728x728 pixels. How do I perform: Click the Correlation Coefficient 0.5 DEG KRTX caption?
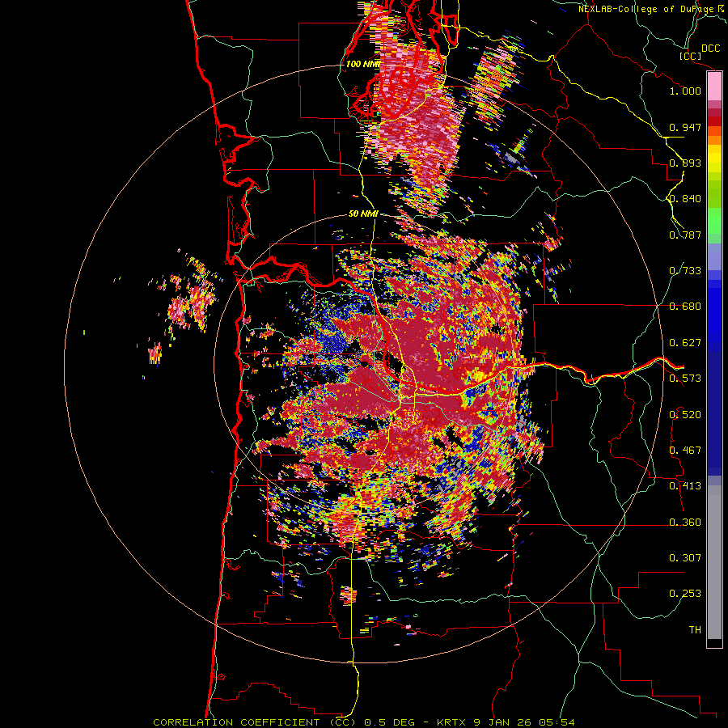point(364,722)
